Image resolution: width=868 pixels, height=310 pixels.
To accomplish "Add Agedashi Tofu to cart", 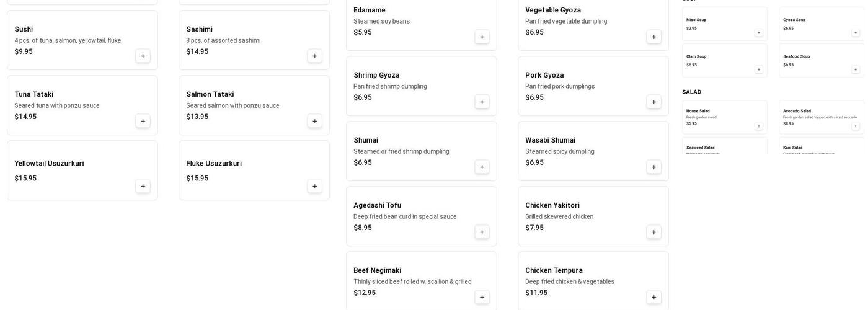I will click(x=482, y=232).
